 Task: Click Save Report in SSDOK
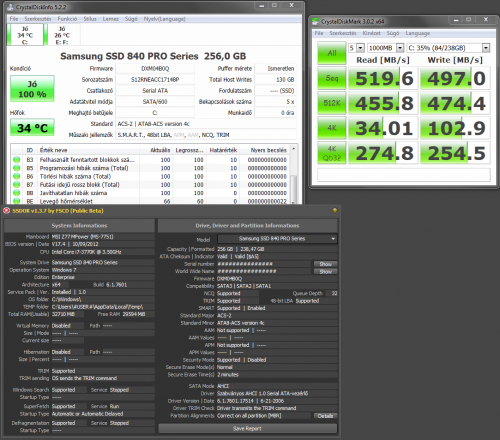(247, 428)
